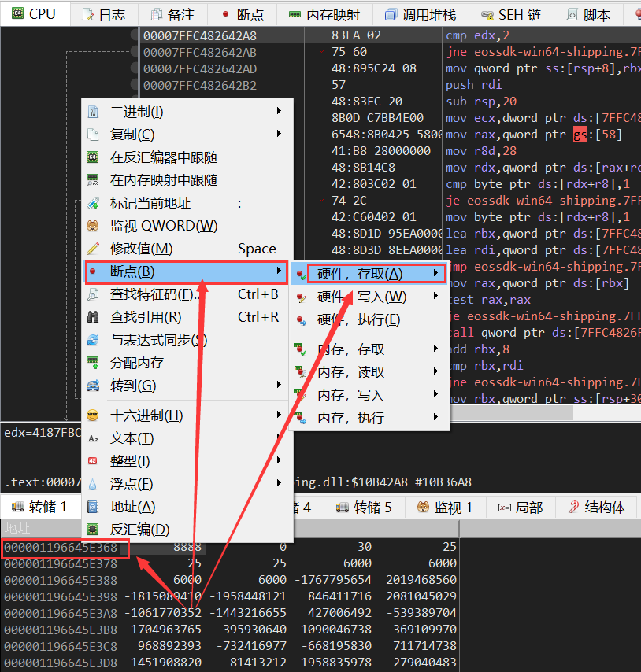Toggle breakpoint bullet at 00007FFC482642AB

135,52
